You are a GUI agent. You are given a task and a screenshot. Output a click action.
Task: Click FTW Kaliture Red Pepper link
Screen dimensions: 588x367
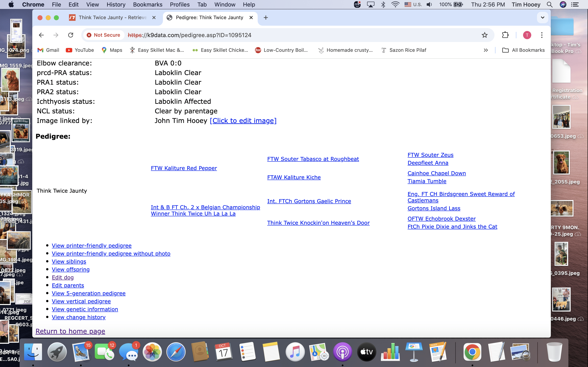[x=184, y=168]
